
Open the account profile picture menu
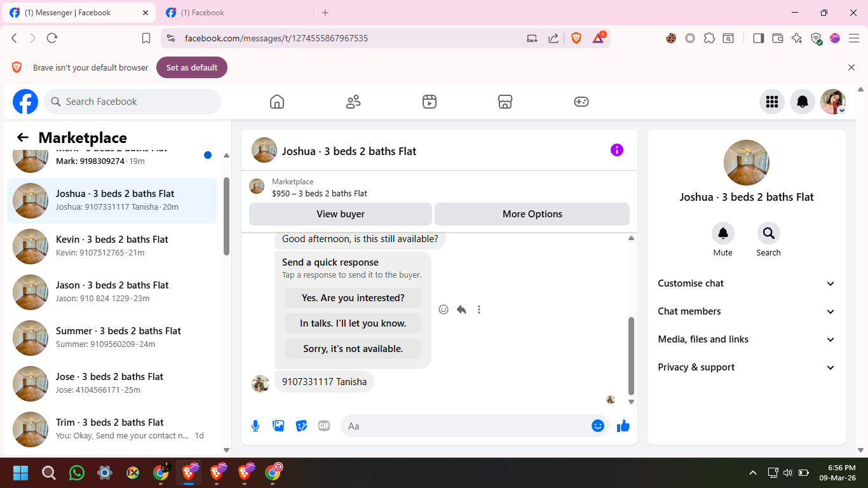pos(833,102)
